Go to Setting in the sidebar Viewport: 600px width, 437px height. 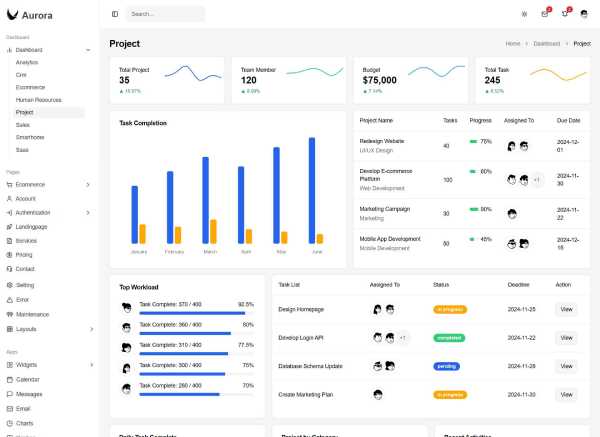(x=25, y=285)
